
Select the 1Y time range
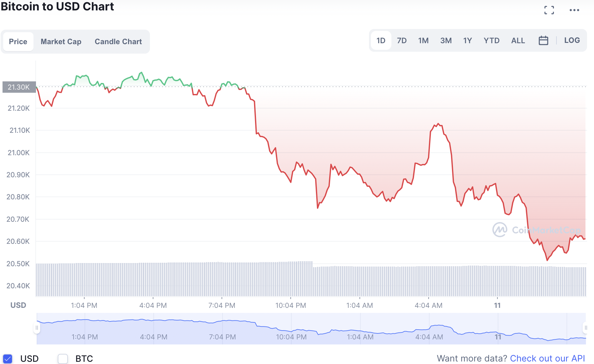[x=467, y=40]
